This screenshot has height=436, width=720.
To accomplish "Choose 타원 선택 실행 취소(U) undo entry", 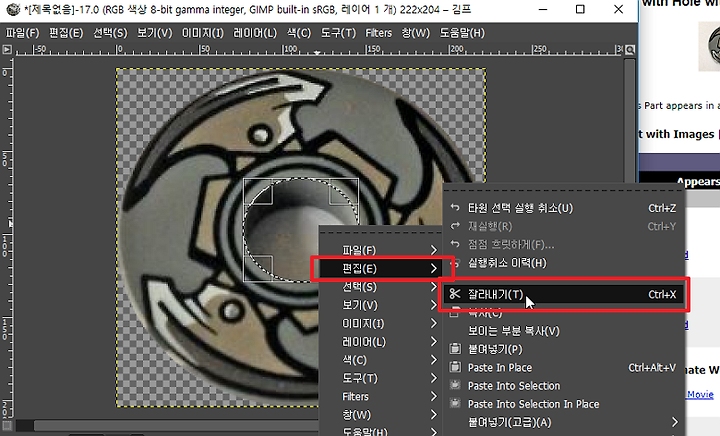I will pyautogui.click(x=564, y=208).
